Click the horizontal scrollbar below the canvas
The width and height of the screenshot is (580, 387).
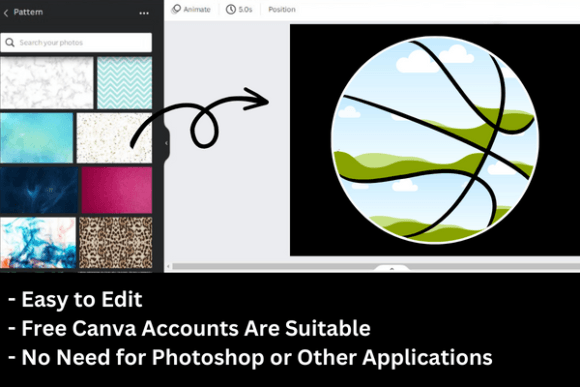click(375, 266)
